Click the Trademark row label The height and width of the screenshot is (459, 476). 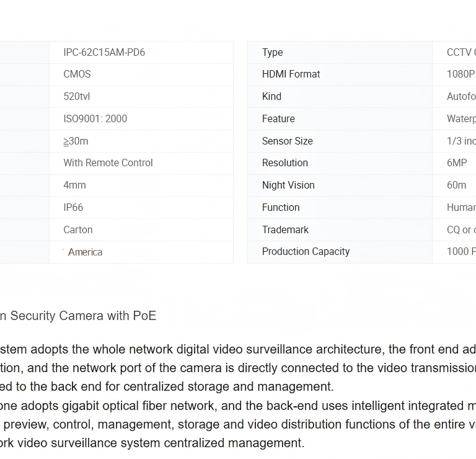(x=285, y=230)
